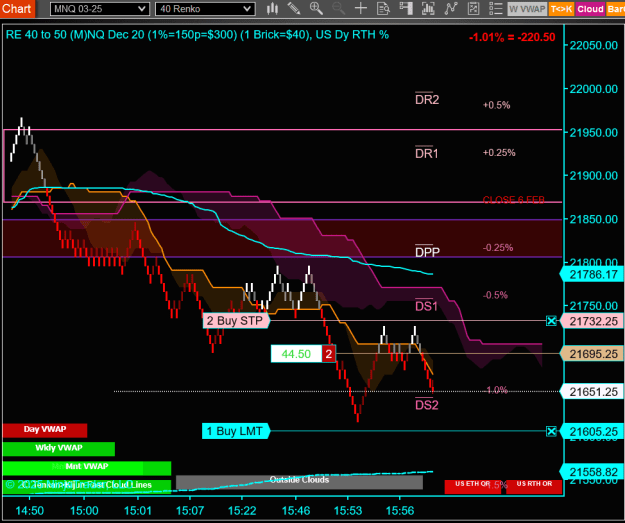This screenshot has width=625, height=523.
Task: Click the 21651.25 current price marker
Action: point(593,392)
